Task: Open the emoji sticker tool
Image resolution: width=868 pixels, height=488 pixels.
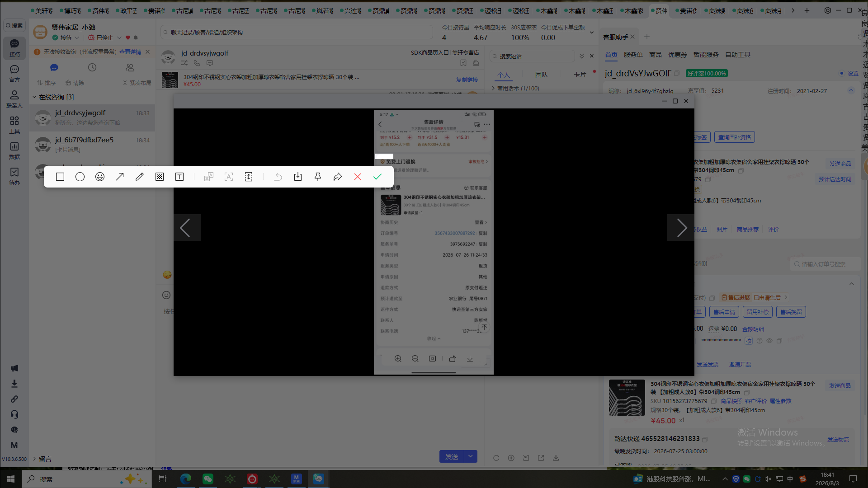Action: pyautogui.click(x=100, y=177)
